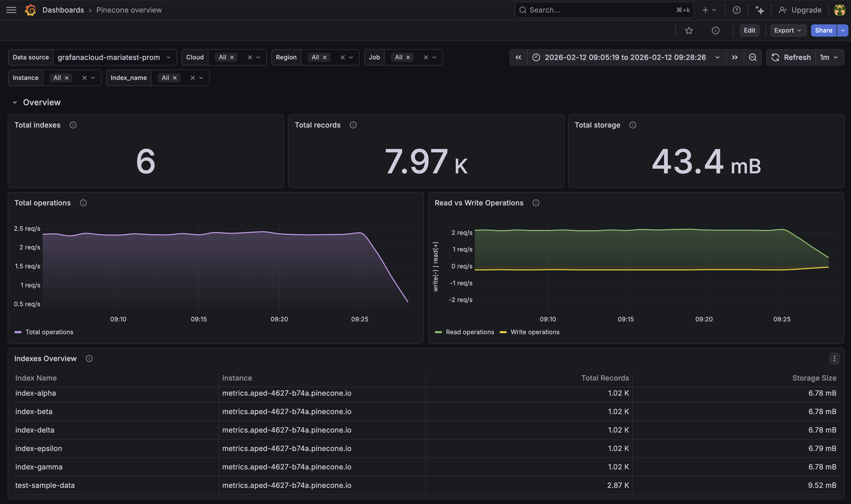
Task: Open Indexes Overview panel three-dot menu
Action: click(834, 359)
